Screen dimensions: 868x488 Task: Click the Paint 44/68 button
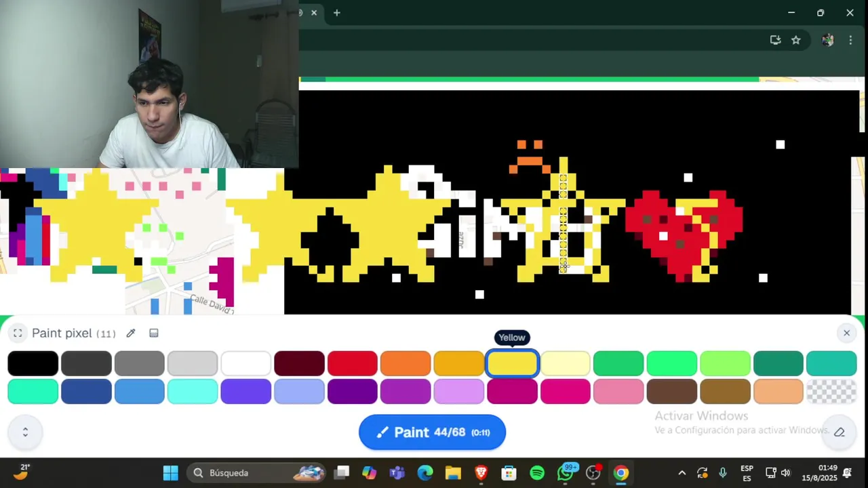click(x=432, y=432)
